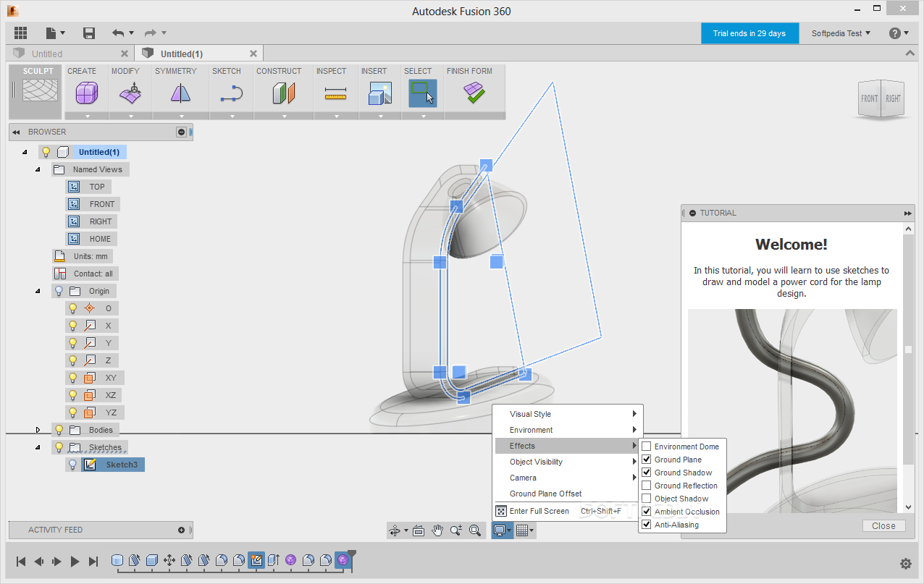Open the data panel grid icon
924x584 pixels.
point(20,33)
